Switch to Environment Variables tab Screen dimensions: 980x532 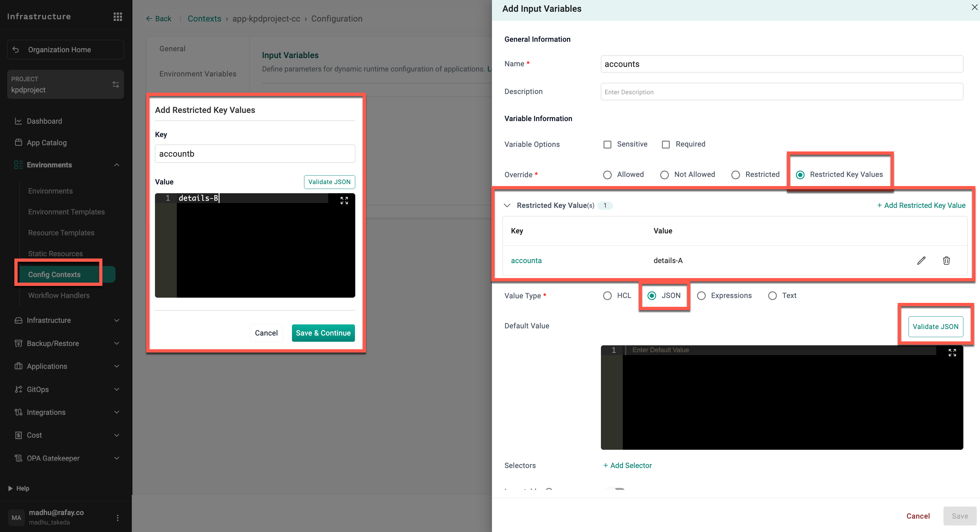click(198, 74)
